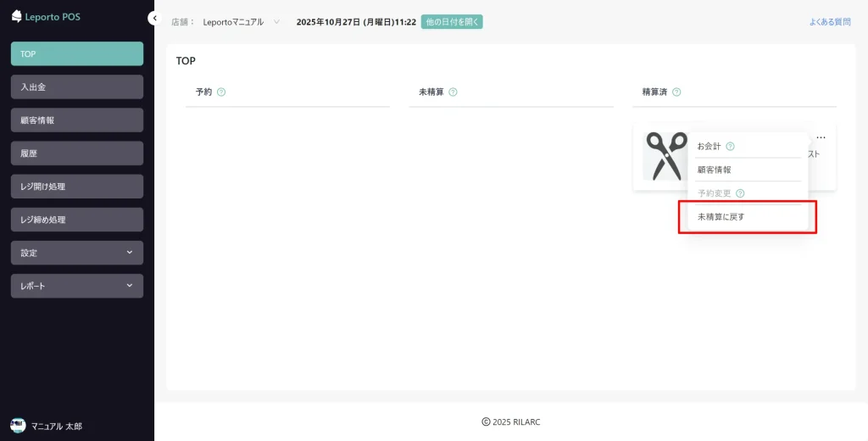
Task: Click the user avatar for マニュアル 太郎
Action: coord(18,426)
